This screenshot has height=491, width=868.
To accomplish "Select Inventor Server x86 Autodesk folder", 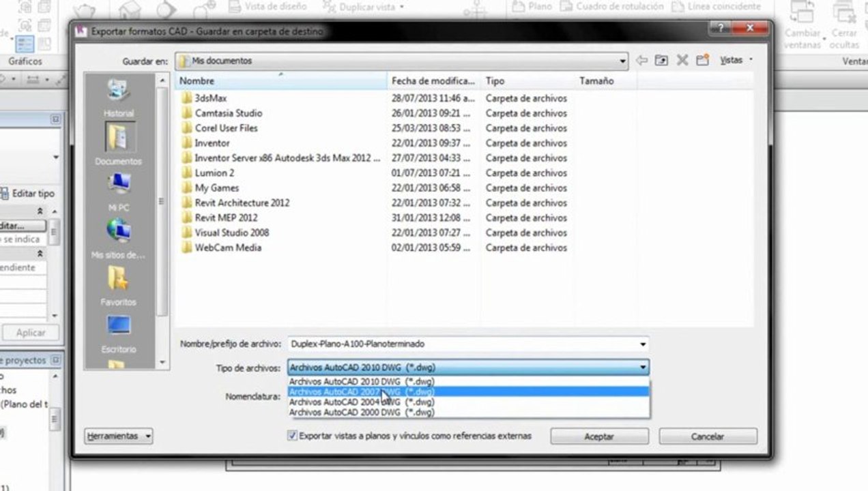I will (x=287, y=158).
